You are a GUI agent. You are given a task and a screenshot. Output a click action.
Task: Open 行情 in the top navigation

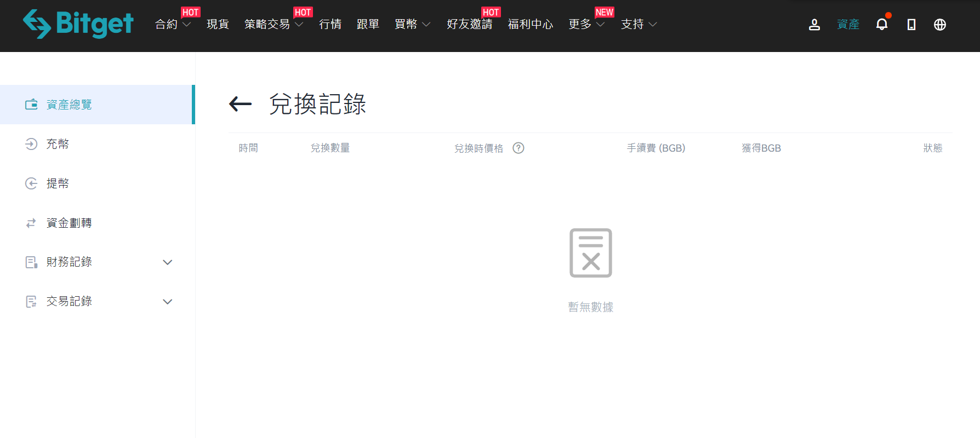click(x=330, y=24)
